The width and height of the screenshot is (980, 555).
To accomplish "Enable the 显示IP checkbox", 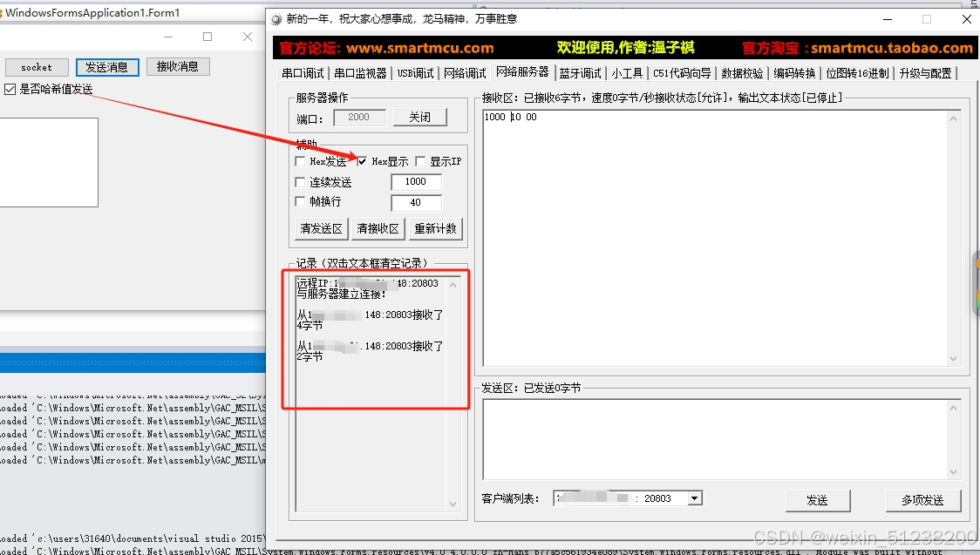I will 420,162.
